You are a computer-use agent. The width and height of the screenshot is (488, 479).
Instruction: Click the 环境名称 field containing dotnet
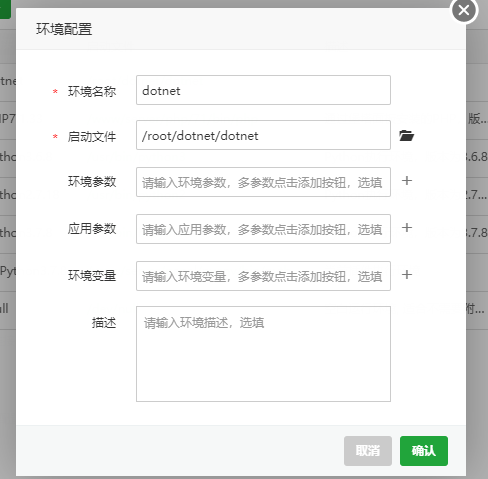tap(263, 90)
